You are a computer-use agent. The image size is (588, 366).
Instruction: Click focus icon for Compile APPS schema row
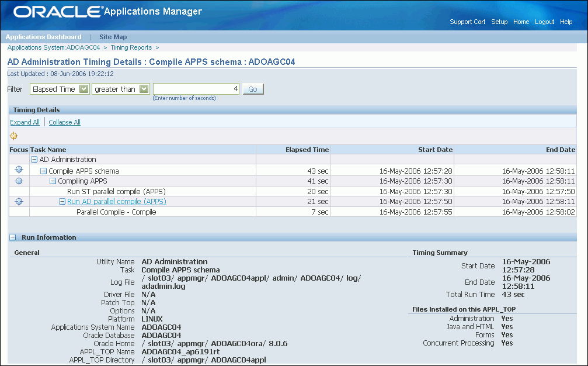tap(19, 170)
